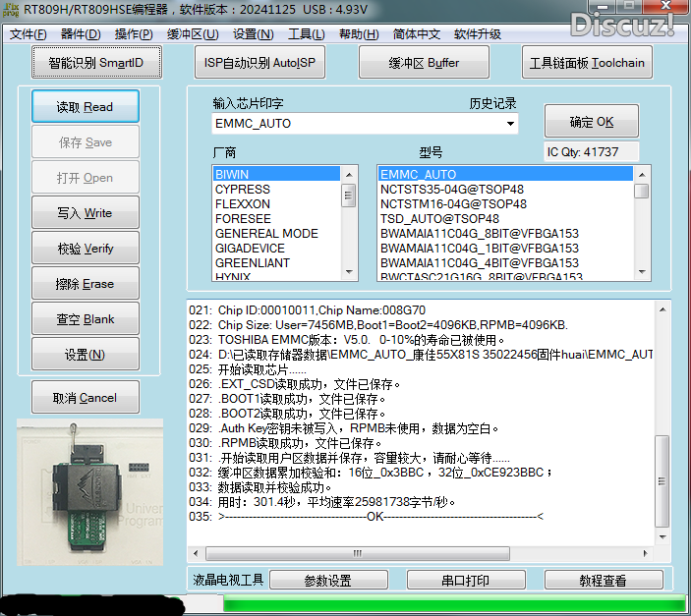
Task: Click the ISP自动识别 AutoISP button
Action: coord(259,63)
